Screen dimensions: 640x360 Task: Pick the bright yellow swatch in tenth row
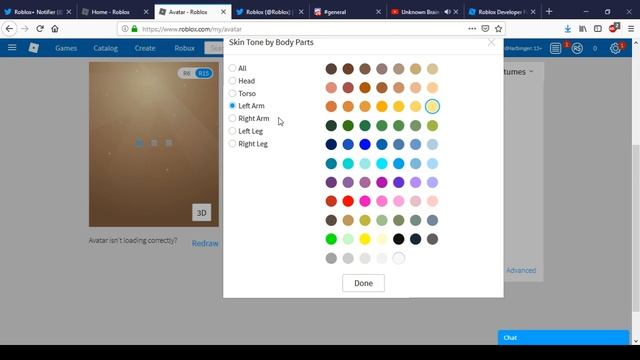[x=365, y=239]
